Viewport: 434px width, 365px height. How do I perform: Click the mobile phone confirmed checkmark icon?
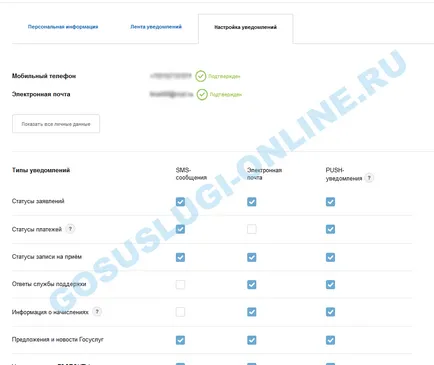201,76
